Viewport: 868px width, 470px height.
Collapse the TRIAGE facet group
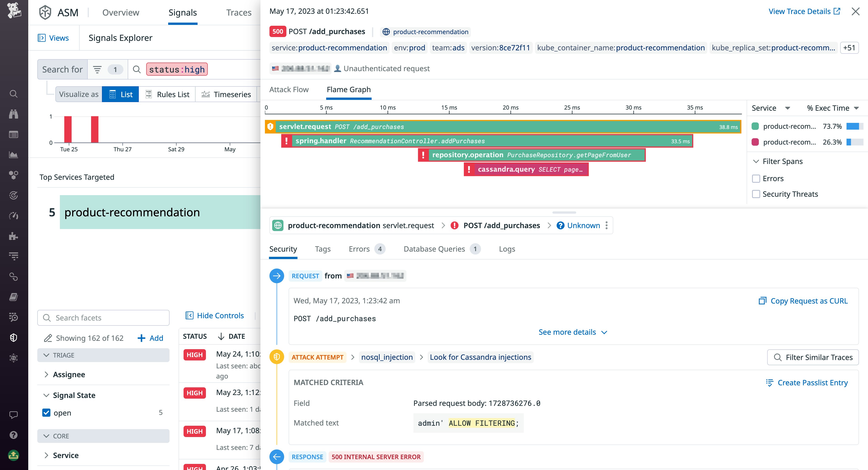coord(103,355)
